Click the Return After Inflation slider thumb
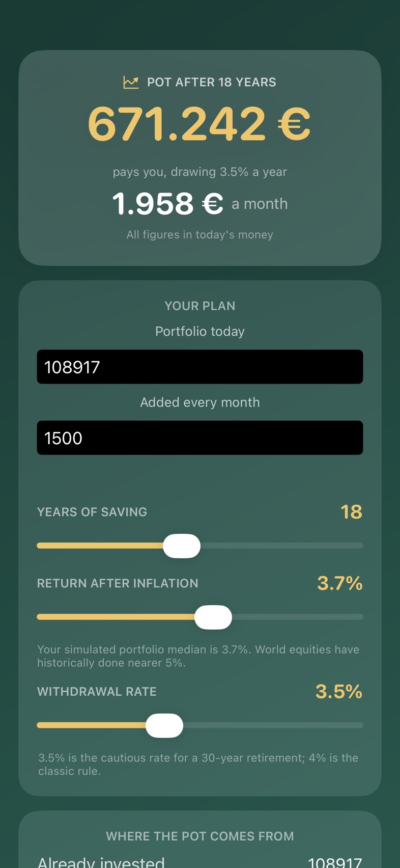Image resolution: width=400 pixels, height=868 pixels. [x=213, y=617]
